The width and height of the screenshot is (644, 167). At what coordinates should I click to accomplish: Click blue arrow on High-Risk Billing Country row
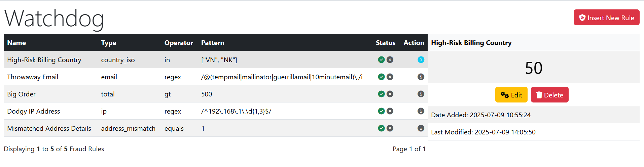tap(421, 60)
